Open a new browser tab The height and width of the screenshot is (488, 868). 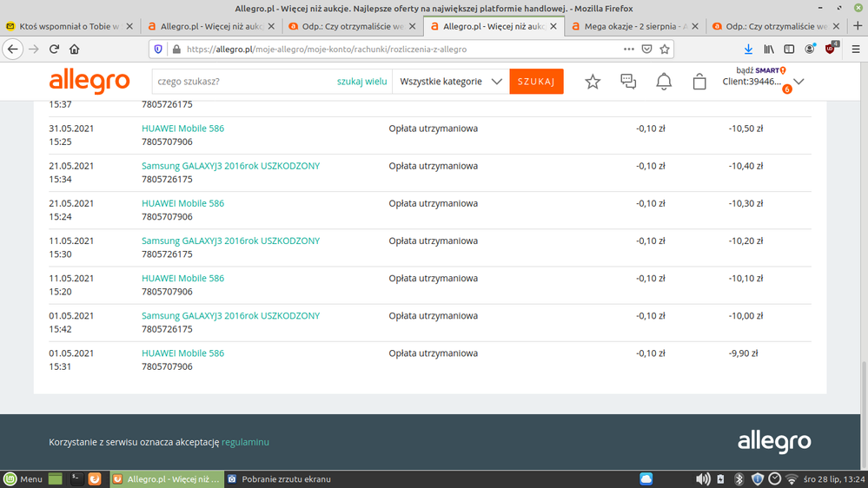point(858,26)
